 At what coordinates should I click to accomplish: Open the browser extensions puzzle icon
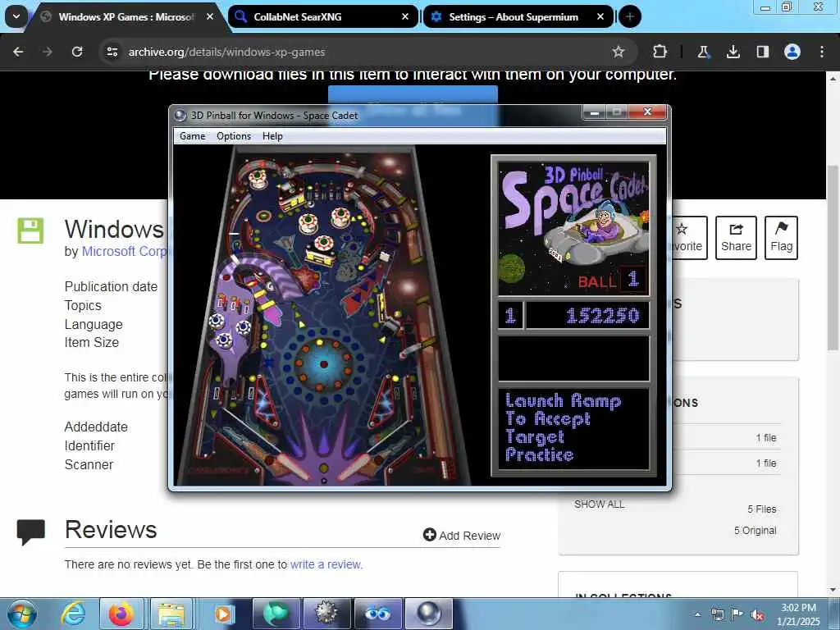coord(660,52)
